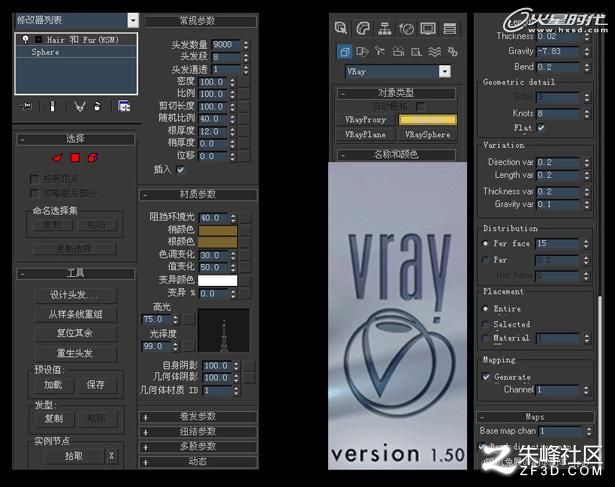
Task: Select the Space Warps category icon
Action: tap(435, 52)
